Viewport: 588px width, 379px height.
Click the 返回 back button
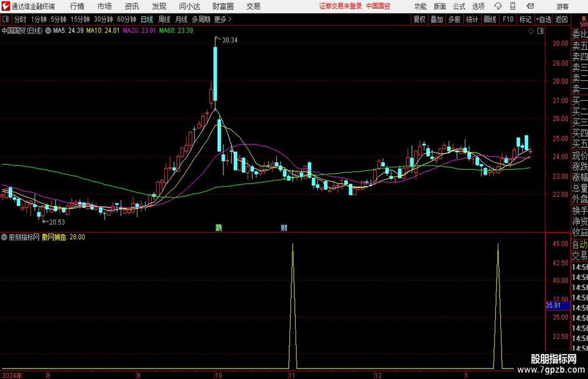561,19
